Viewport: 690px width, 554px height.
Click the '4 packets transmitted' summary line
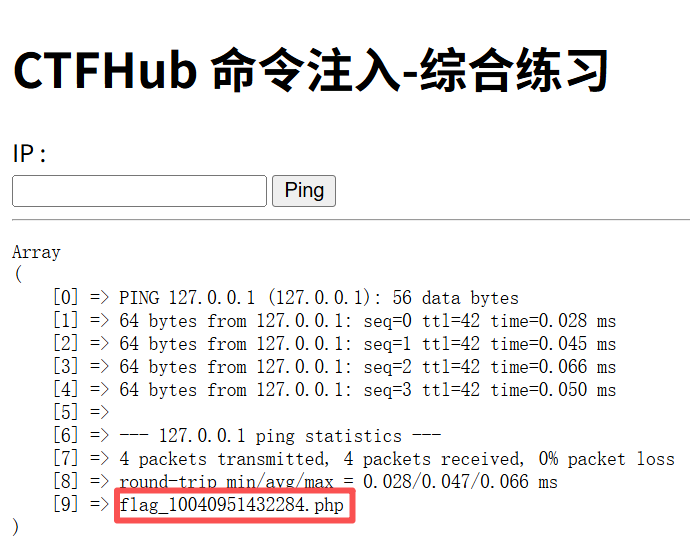397,459
